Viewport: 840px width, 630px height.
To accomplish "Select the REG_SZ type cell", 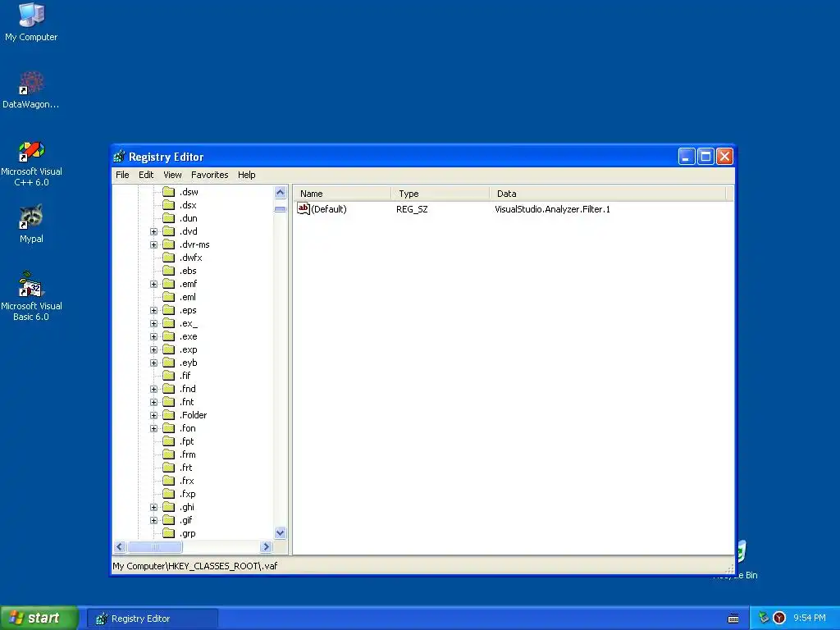I will [412, 209].
